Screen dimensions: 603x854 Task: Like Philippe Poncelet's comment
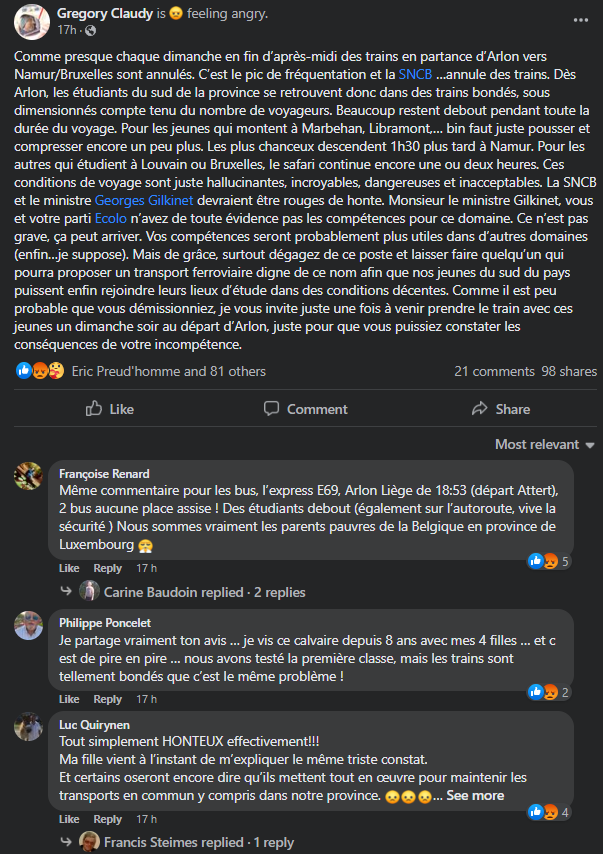(x=68, y=699)
